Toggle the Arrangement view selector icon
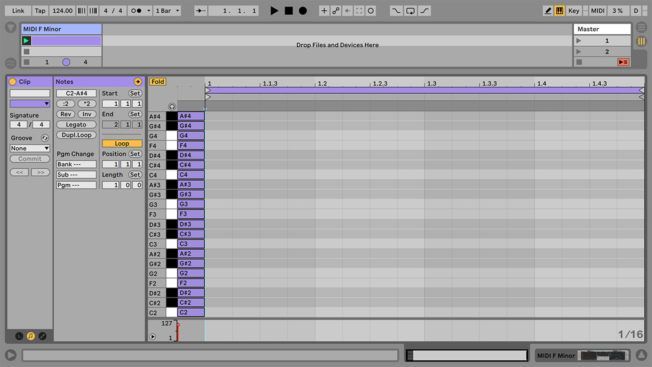The width and height of the screenshot is (652, 367). pos(641,27)
